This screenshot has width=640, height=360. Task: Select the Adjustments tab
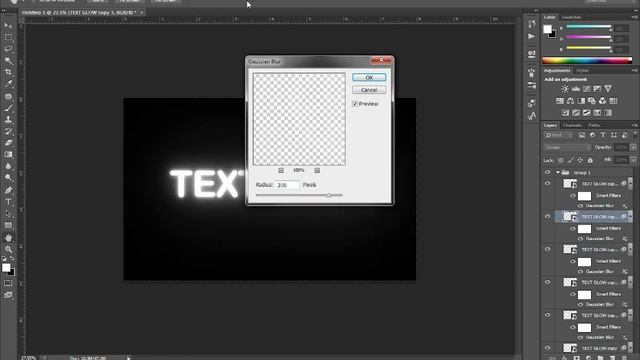pos(557,71)
